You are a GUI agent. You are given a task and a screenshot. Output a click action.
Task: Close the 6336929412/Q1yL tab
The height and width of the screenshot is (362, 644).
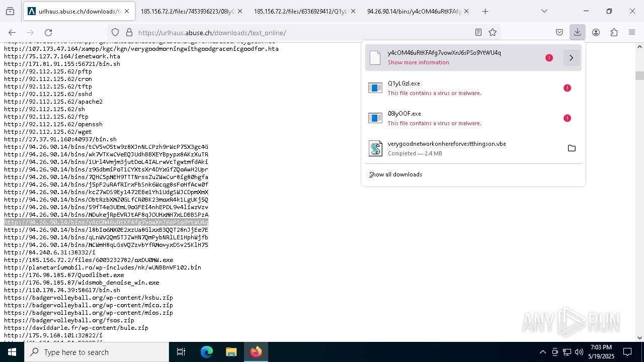[353, 11]
